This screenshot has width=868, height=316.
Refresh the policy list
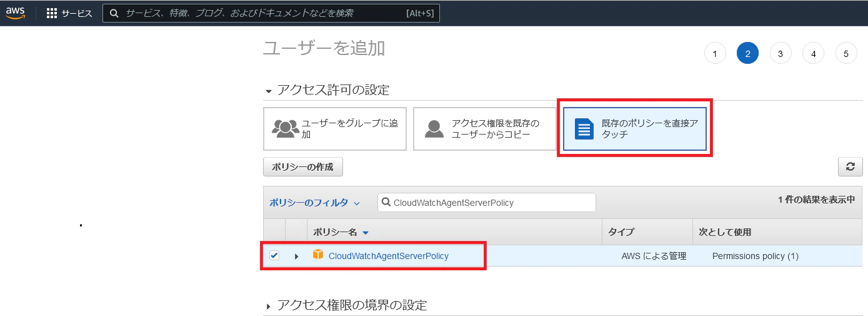click(850, 167)
